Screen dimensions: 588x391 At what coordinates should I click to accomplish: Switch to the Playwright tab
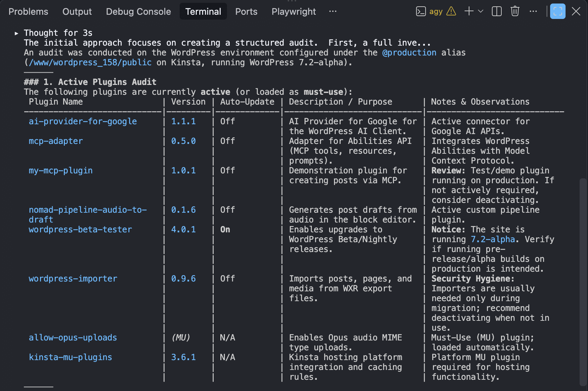coord(294,12)
